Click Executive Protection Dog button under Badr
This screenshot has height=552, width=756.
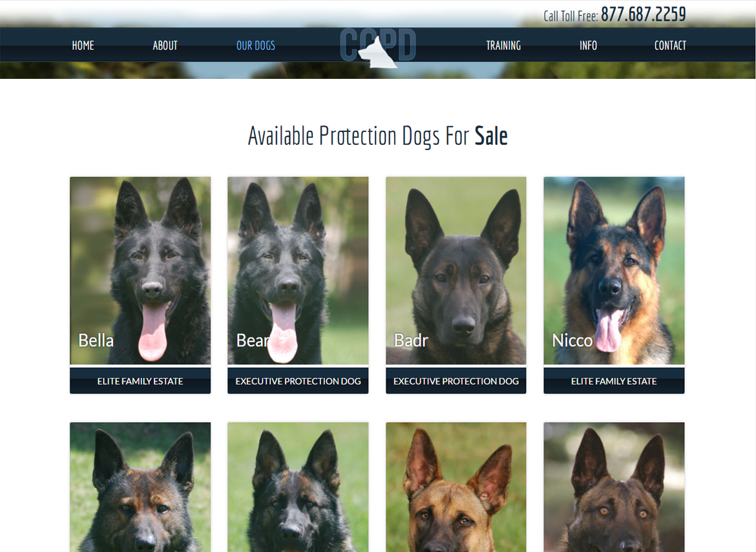pos(456,381)
